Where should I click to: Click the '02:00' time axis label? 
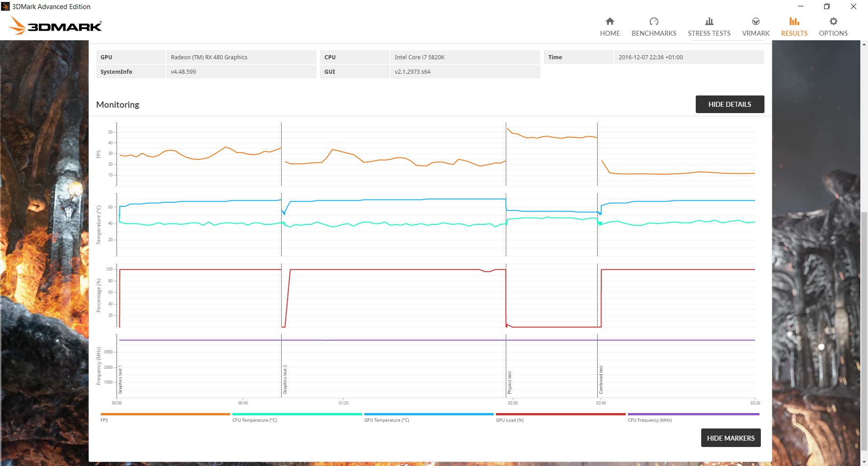coord(513,403)
